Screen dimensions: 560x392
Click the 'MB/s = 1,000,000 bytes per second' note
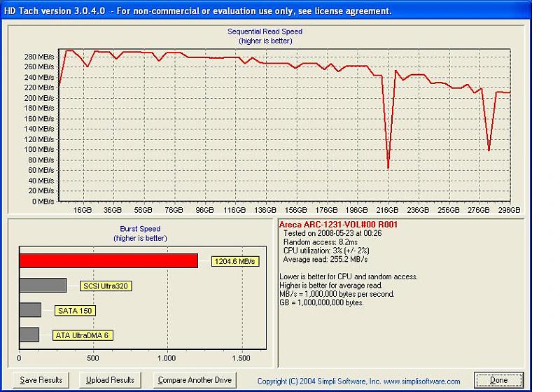pyautogui.click(x=337, y=294)
